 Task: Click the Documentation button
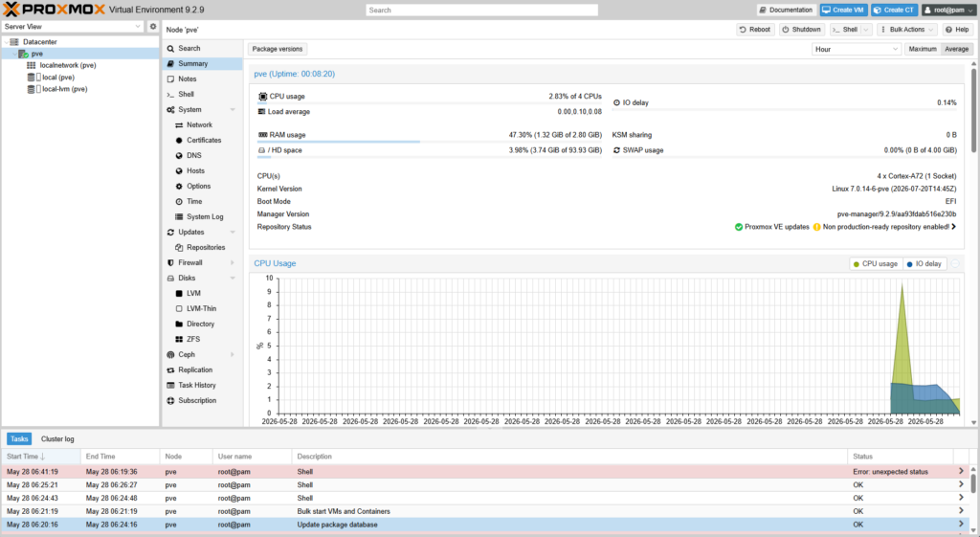coord(787,10)
